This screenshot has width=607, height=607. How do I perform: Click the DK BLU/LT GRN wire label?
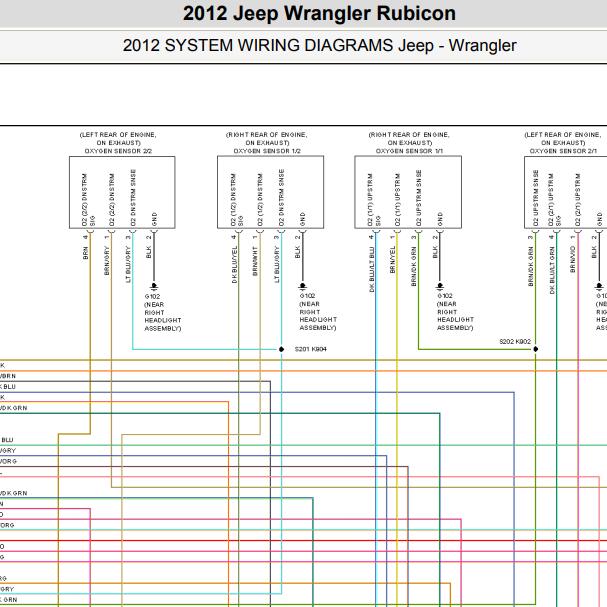tap(552, 270)
